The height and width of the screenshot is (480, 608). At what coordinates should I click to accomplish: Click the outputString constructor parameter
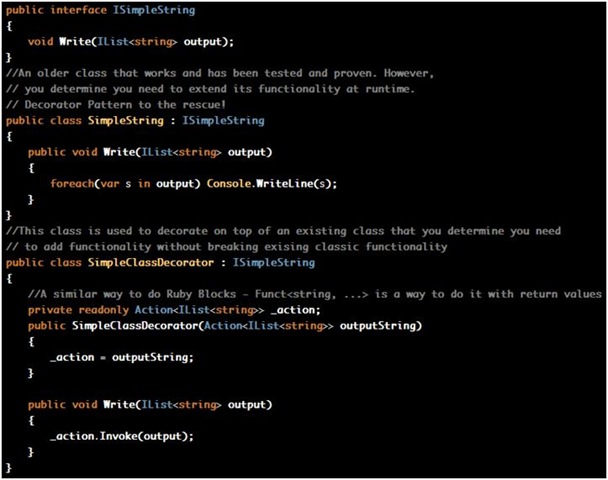coord(378,326)
